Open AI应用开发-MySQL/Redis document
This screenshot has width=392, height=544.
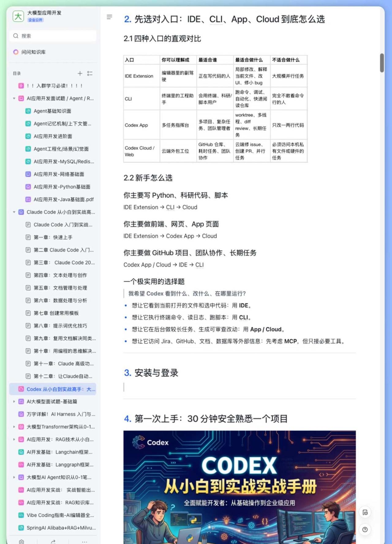(64, 162)
